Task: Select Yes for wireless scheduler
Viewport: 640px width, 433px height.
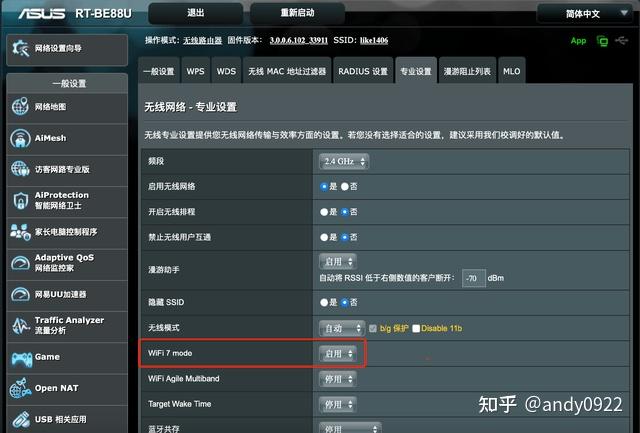Action: point(324,212)
